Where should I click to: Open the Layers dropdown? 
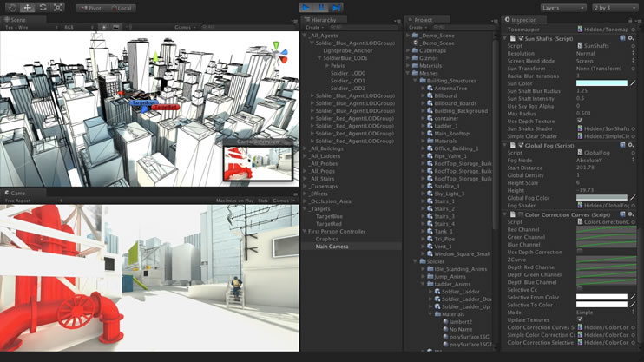coord(563,8)
